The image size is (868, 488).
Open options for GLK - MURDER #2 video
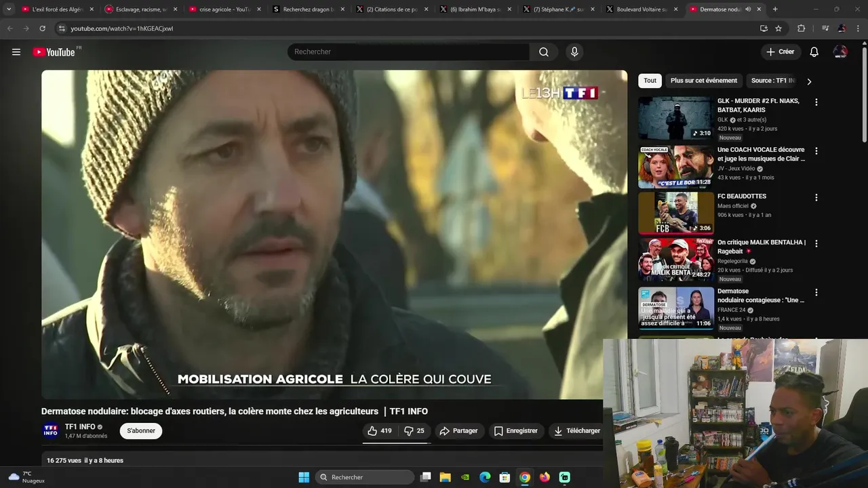[816, 102]
